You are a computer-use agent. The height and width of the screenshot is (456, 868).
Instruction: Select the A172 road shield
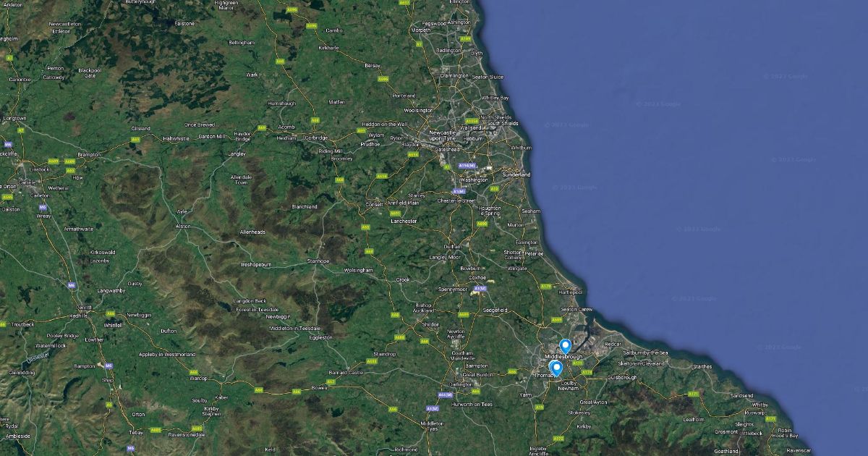tap(558, 439)
